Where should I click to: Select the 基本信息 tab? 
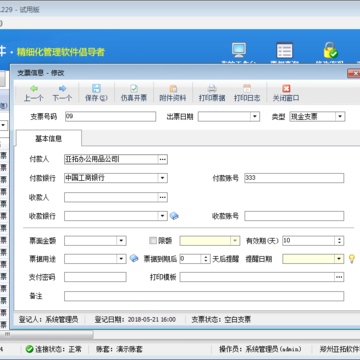pyautogui.click(x=49, y=139)
